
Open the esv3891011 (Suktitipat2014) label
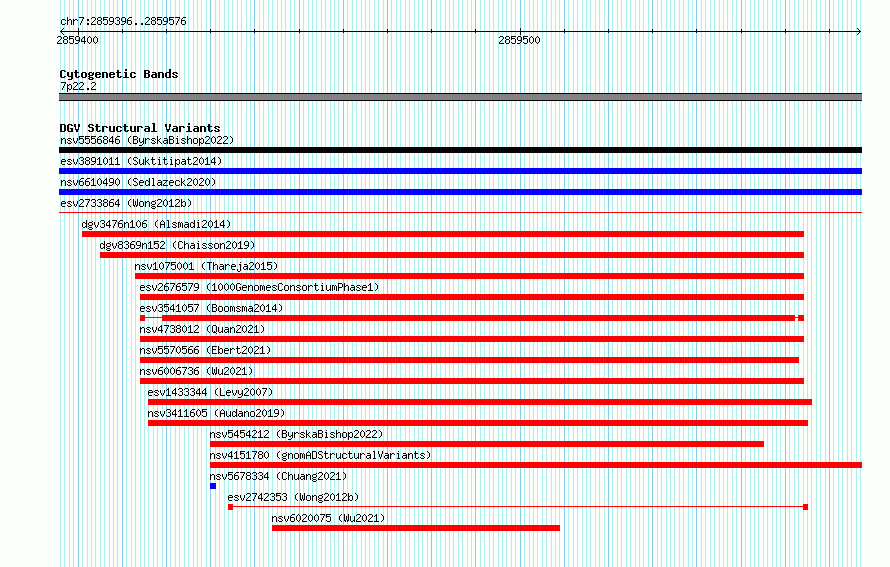pos(141,161)
